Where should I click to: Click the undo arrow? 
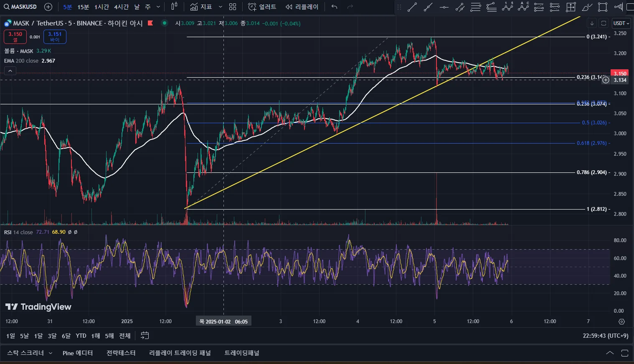334,7
